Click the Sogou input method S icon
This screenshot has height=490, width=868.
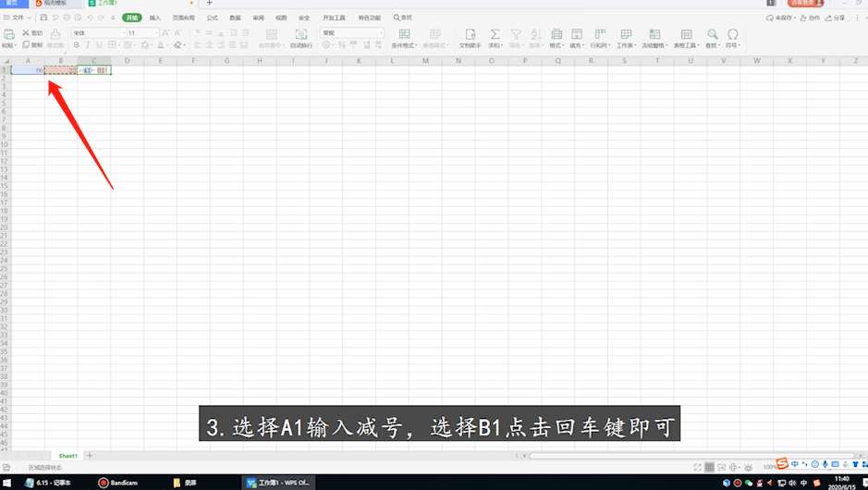point(782,464)
